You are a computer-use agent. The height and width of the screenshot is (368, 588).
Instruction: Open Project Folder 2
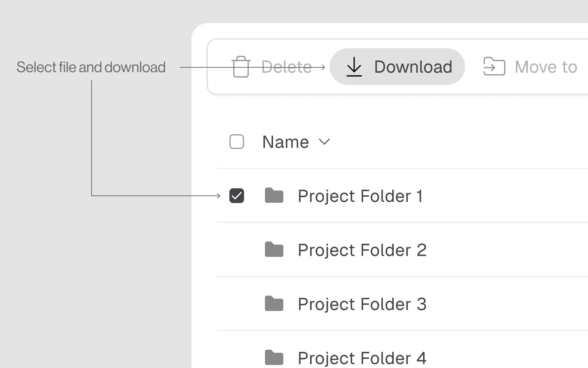coord(362,250)
